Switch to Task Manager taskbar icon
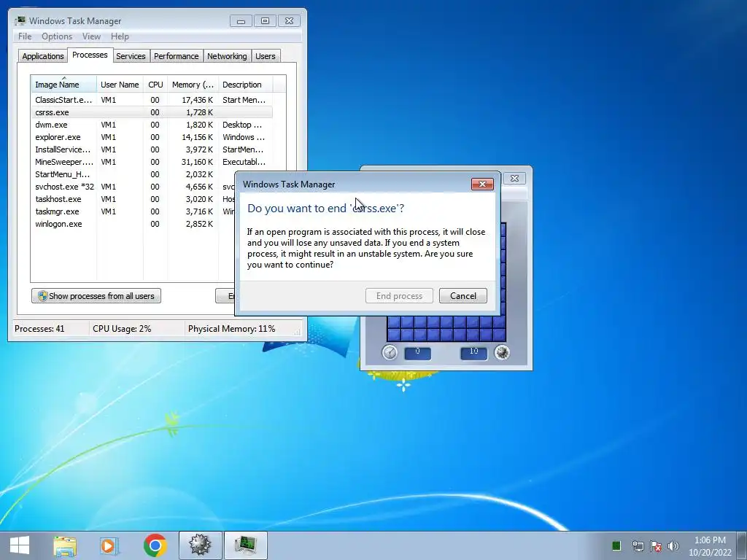This screenshot has width=747, height=560. (x=245, y=545)
